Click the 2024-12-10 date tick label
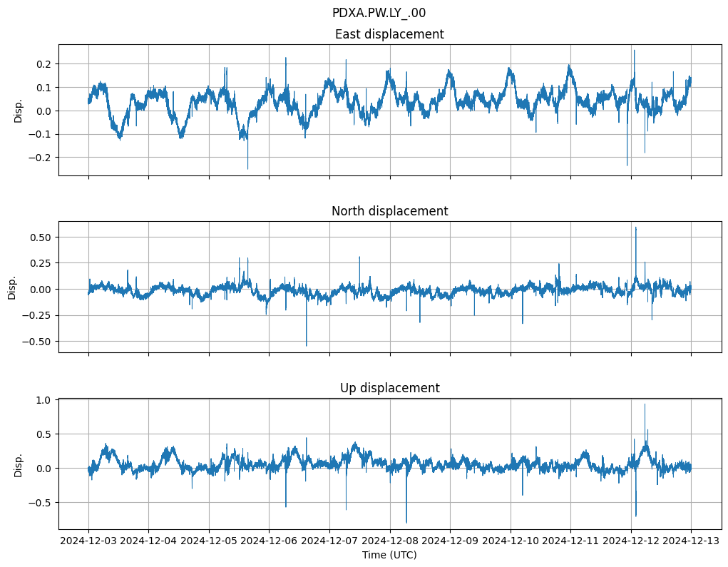The image size is (728, 567). [510, 541]
